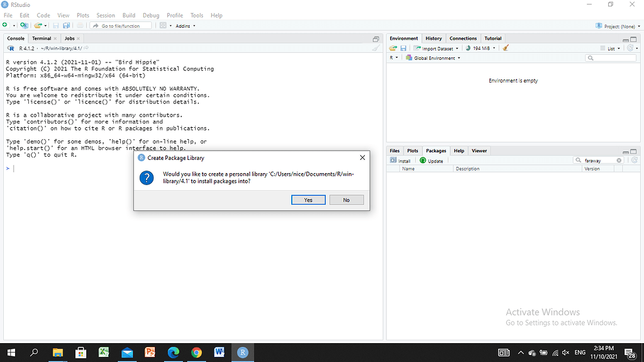This screenshot has height=362, width=644.
Task: Click Yes in Create Package Library dialog
Action: (308, 200)
